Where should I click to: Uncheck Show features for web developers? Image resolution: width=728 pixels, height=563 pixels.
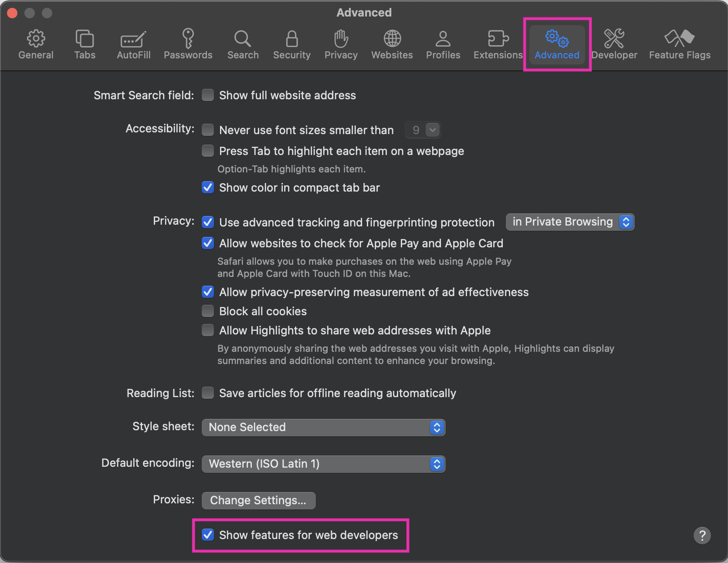pyautogui.click(x=208, y=535)
